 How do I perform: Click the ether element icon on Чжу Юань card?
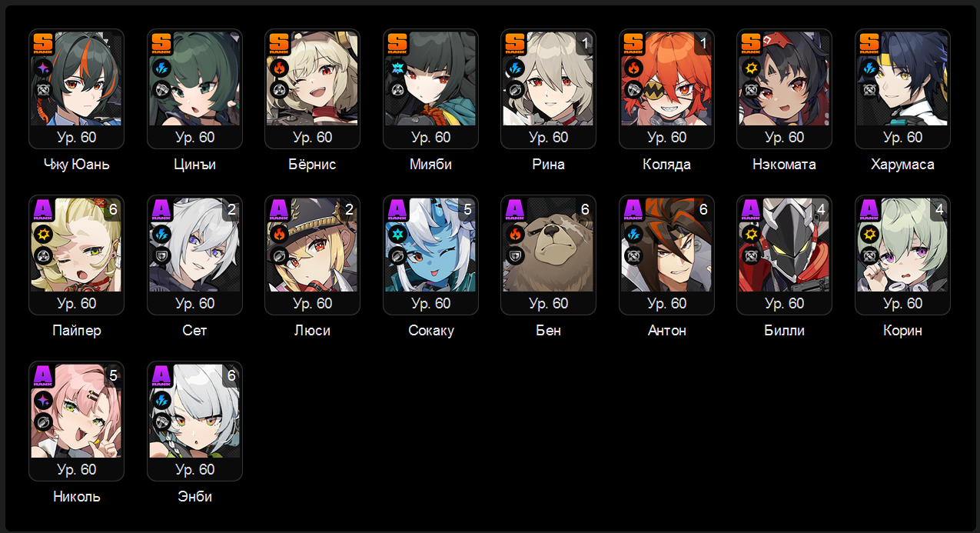[x=44, y=67]
